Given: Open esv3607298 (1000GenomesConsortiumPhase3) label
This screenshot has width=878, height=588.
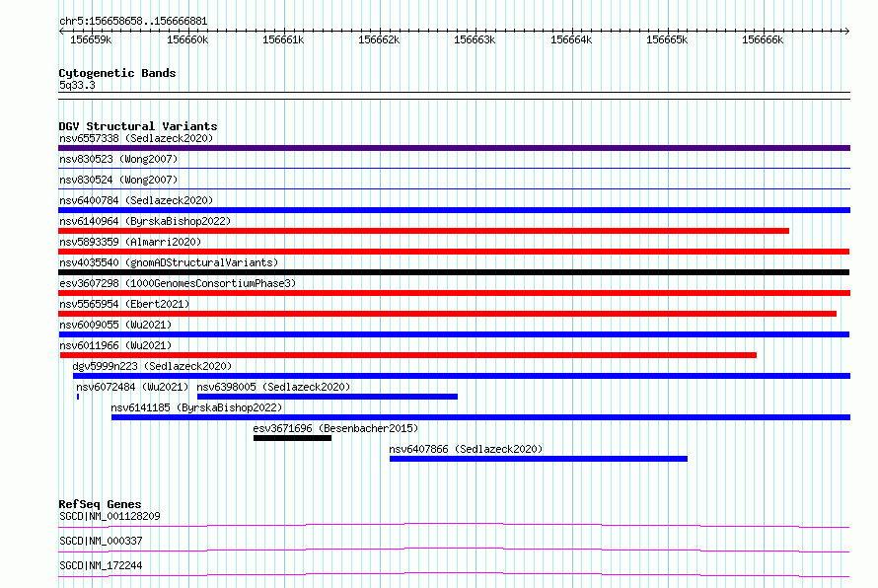Looking at the screenshot, I should [x=178, y=283].
